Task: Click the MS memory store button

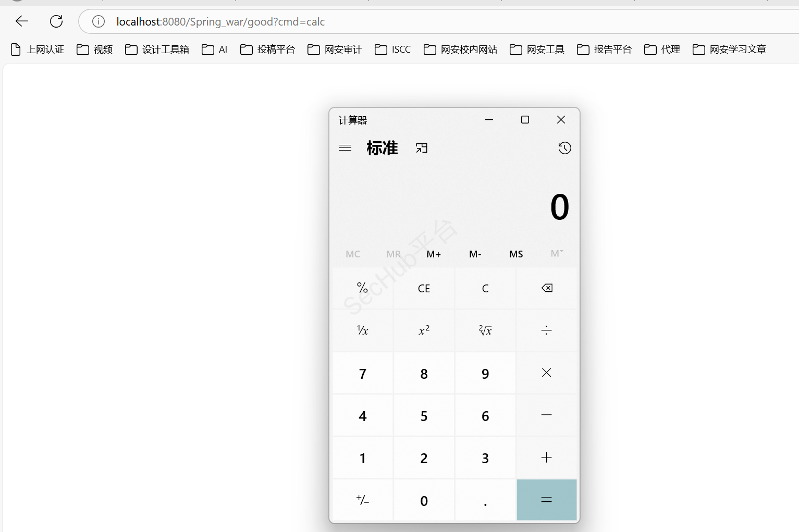Action: point(516,254)
